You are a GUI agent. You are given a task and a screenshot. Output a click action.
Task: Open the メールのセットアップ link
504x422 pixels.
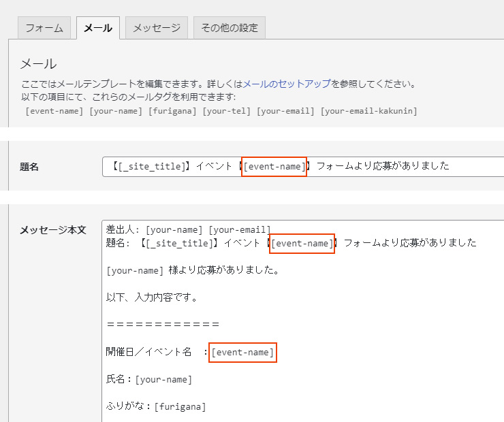287,84
